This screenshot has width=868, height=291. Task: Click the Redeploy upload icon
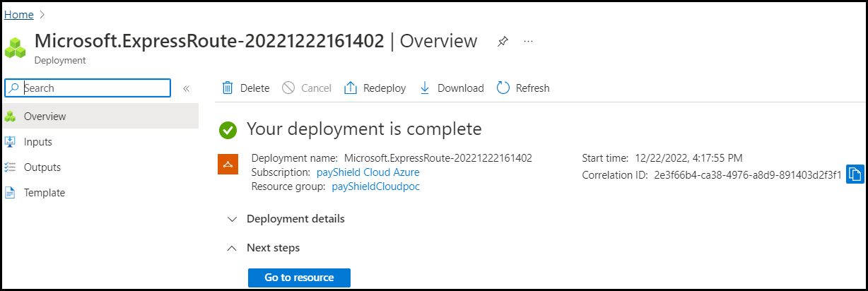(350, 88)
